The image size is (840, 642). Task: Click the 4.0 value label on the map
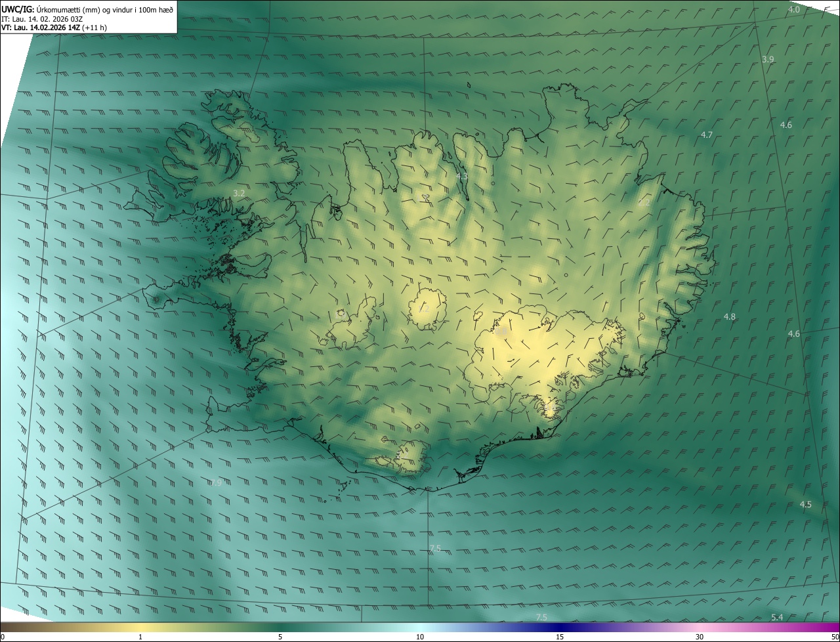coord(794,10)
